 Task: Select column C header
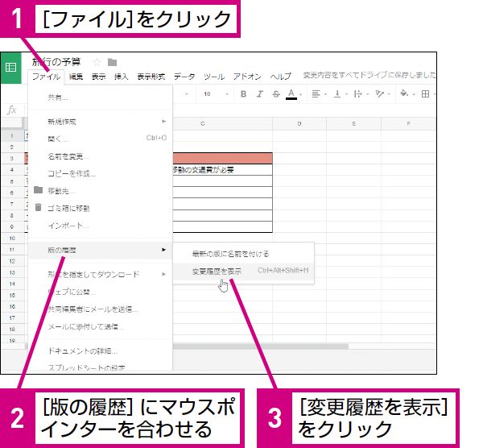coord(222,123)
